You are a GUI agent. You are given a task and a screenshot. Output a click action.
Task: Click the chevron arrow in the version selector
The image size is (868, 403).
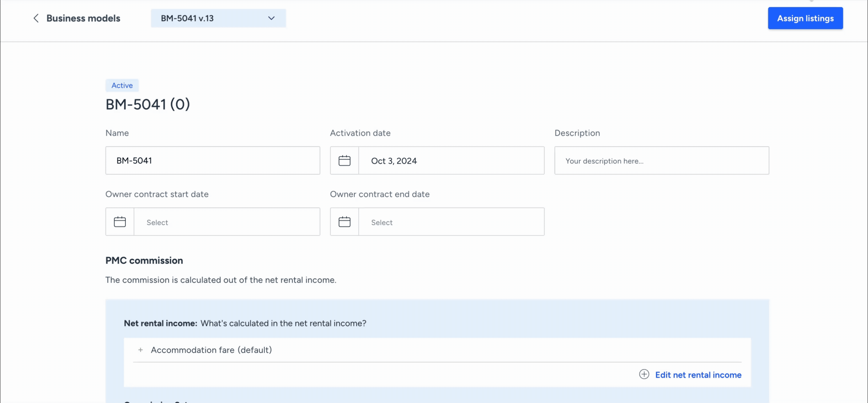point(271,18)
